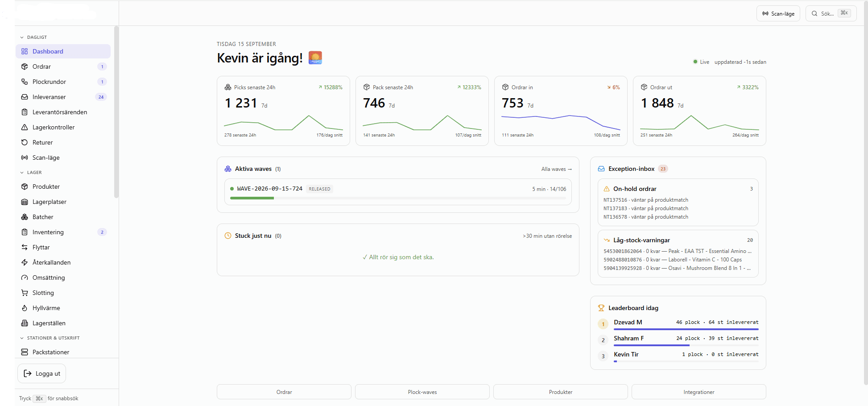Screen dimensions: 868x406
Task: Click the Logga ut button
Action: pos(42,373)
